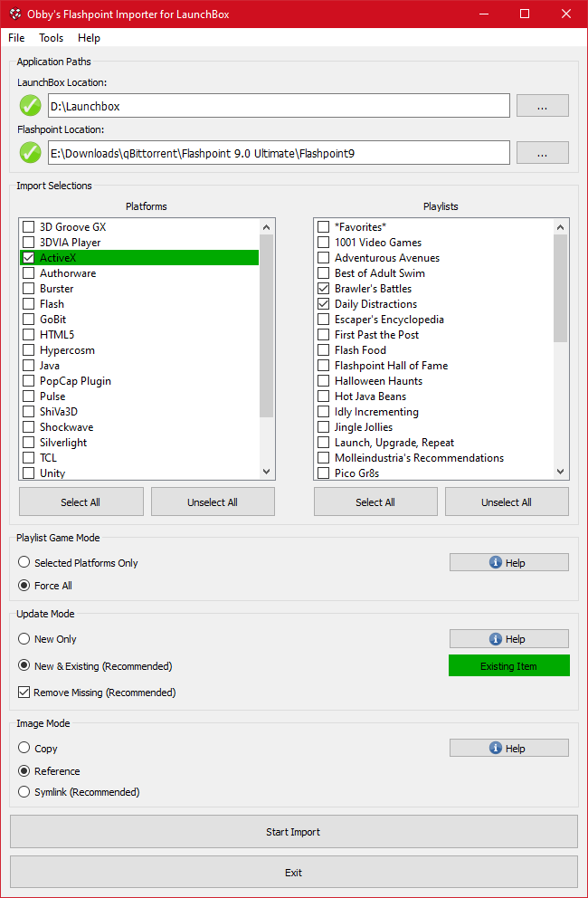This screenshot has width=588, height=898.
Task: Check the *Favorites* playlist
Action: (x=324, y=227)
